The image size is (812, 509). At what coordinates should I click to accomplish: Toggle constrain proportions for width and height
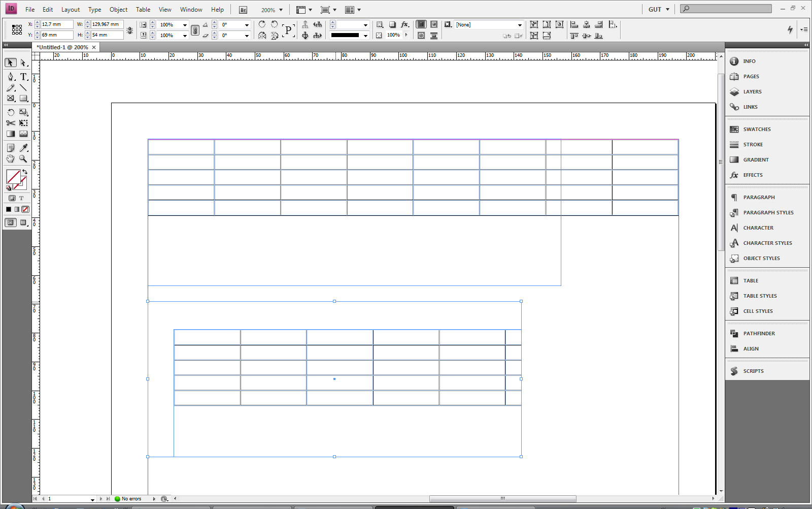130,30
